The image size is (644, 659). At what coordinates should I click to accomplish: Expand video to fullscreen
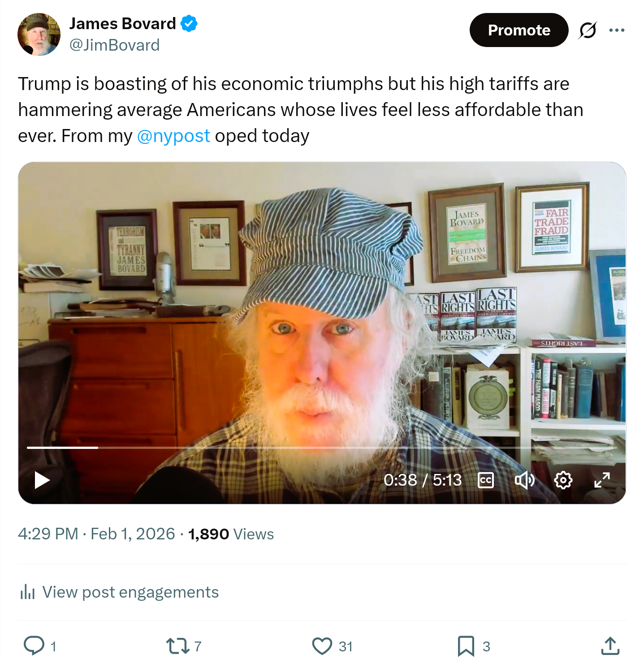(602, 480)
